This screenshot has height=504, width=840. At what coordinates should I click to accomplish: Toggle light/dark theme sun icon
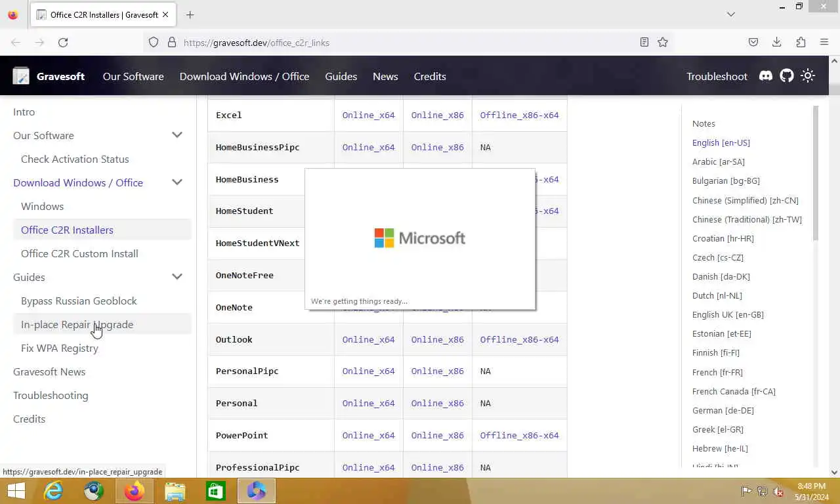[808, 76]
